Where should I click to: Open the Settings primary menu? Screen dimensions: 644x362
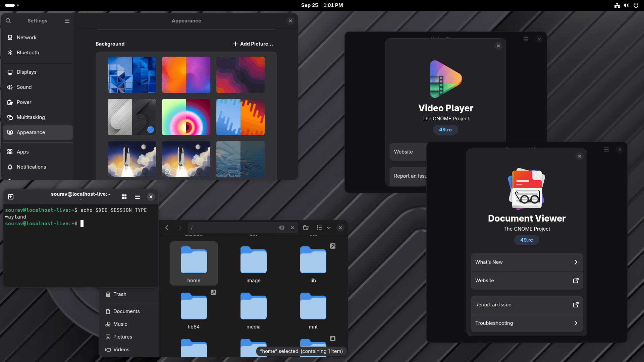click(x=67, y=20)
